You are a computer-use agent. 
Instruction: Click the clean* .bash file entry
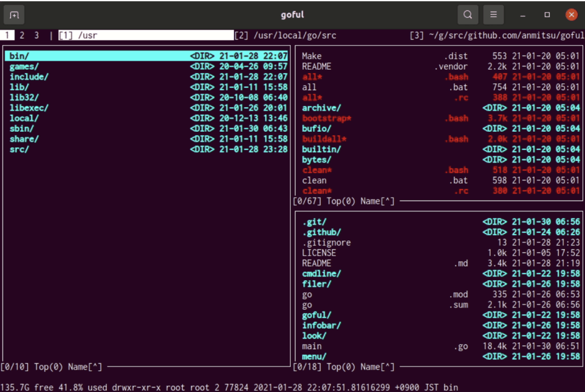point(440,170)
